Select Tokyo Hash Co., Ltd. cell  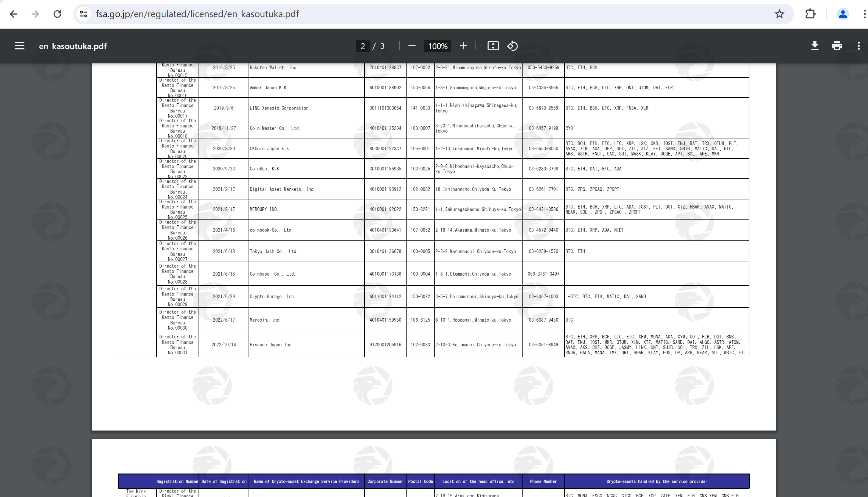coord(307,251)
